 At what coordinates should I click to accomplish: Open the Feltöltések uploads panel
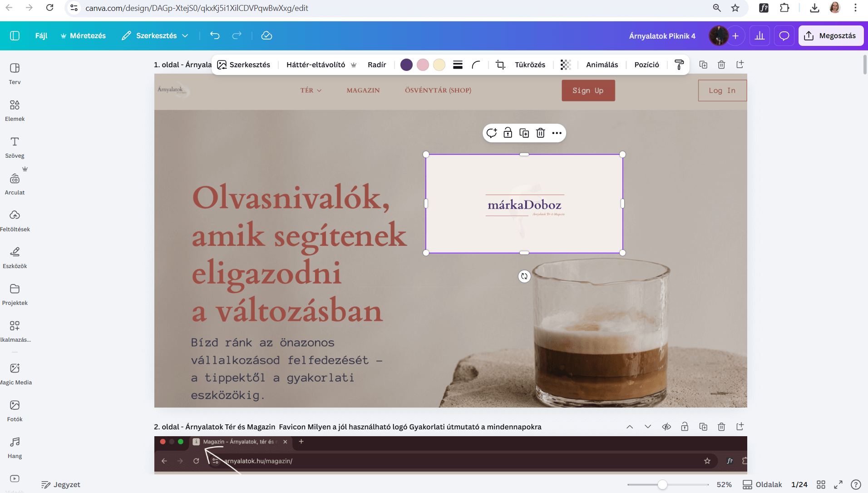click(x=15, y=221)
